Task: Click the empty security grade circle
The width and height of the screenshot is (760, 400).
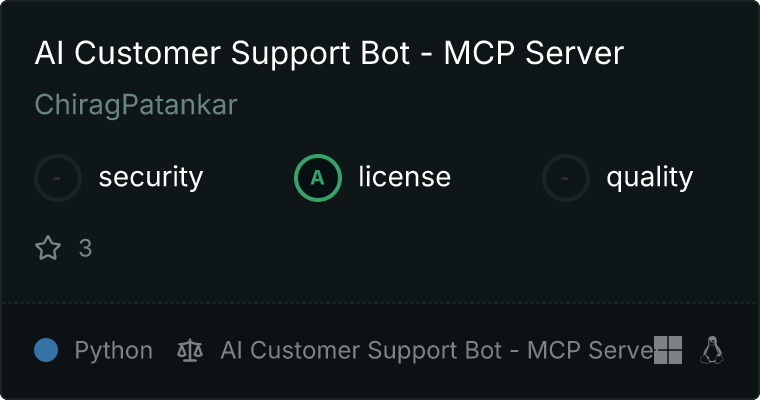Action: [58, 178]
